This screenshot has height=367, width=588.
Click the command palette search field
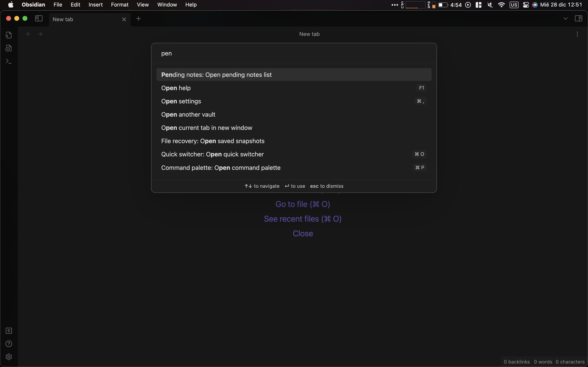[294, 53]
